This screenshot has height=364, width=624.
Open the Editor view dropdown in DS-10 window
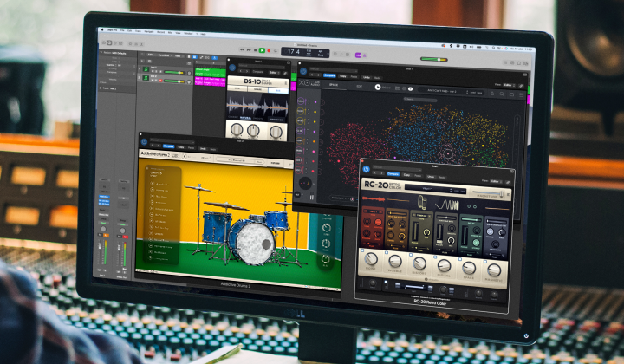point(275,73)
